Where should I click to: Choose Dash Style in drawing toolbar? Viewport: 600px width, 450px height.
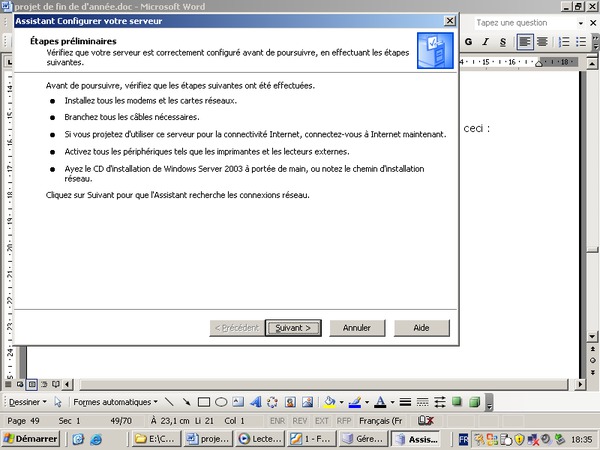pyautogui.click(x=422, y=402)
